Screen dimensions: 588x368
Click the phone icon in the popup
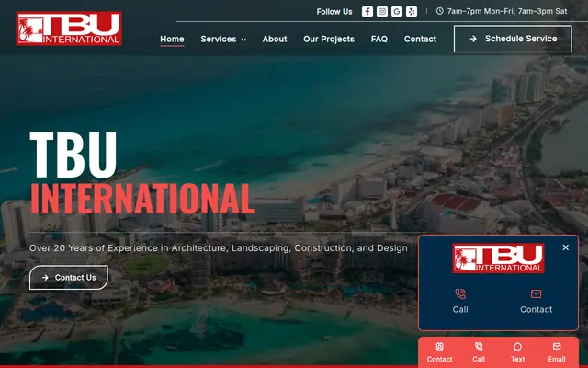click(460, 293)
